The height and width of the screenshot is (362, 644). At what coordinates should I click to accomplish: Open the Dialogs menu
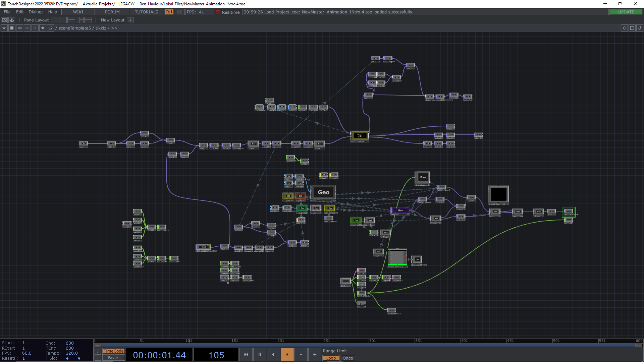[x=36, y=12]
